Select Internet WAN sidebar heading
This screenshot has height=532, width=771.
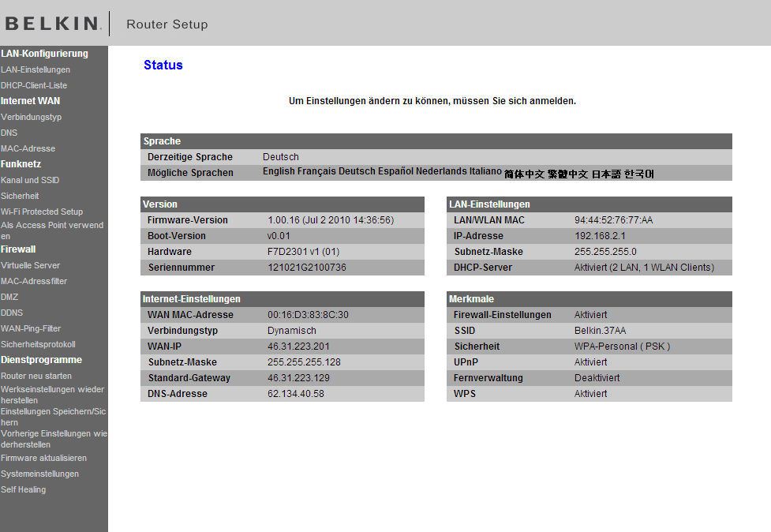pos(31,101)
